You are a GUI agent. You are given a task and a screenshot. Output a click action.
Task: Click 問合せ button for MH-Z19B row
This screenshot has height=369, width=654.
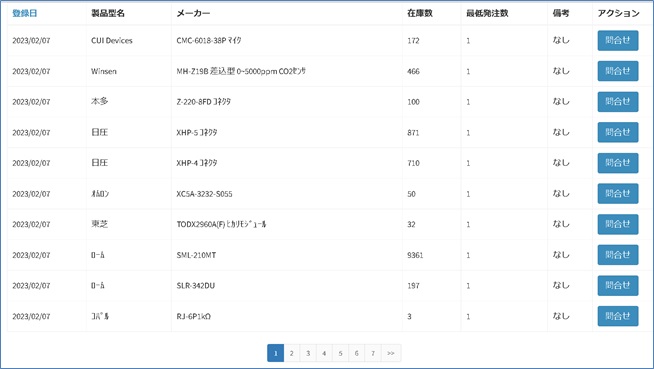point(618,71)
